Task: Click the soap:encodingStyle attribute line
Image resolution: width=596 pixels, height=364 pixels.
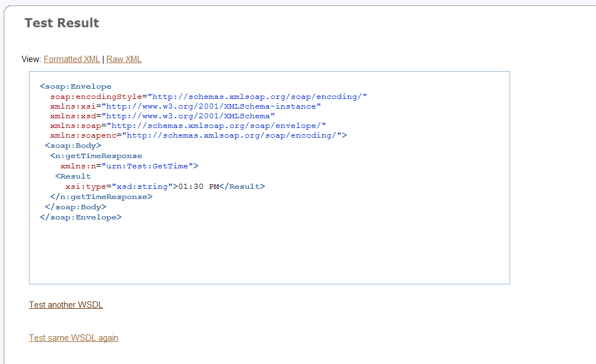Action: point(208,97)
